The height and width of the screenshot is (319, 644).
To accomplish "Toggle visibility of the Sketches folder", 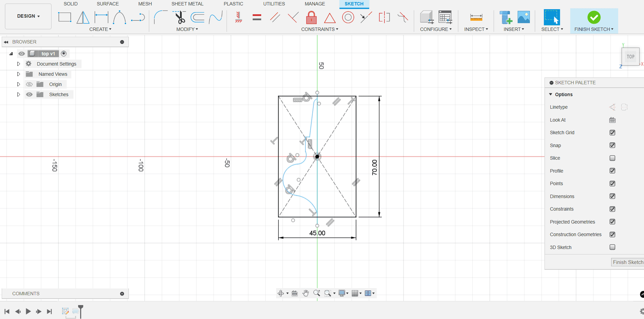I will coord(30,94).
